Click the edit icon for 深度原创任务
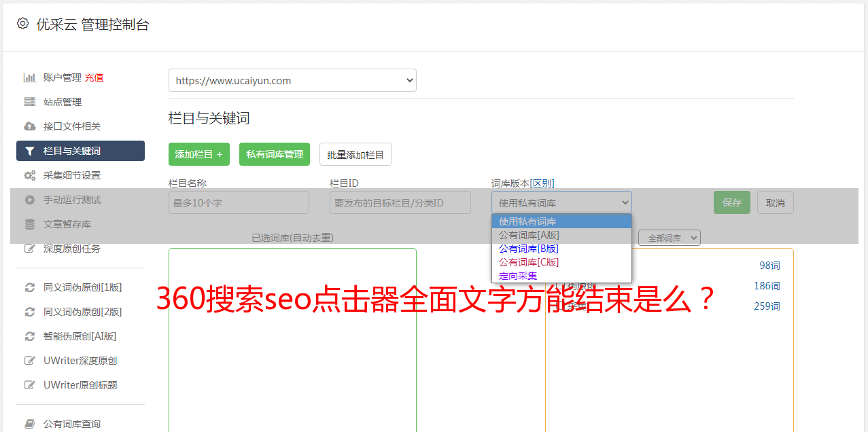This screenshot has width=868, height=432. (30, 249)
